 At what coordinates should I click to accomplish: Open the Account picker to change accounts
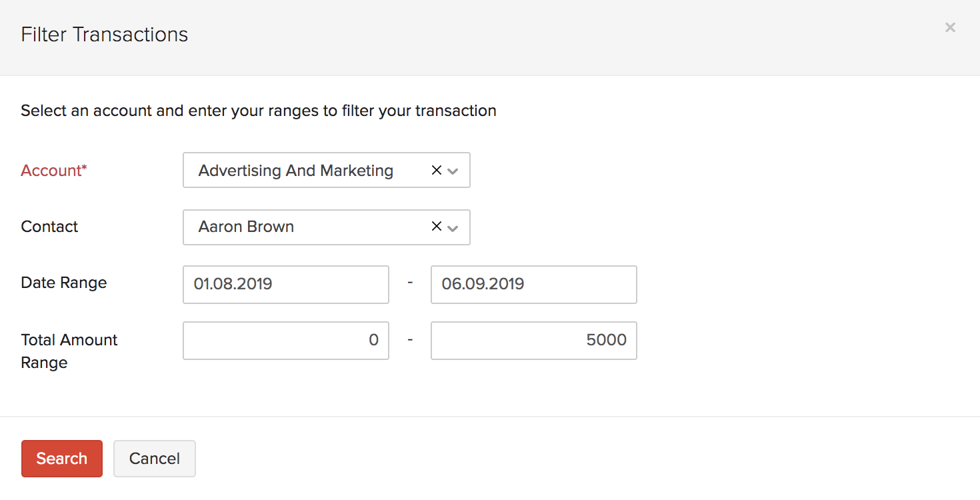(453, 171)
